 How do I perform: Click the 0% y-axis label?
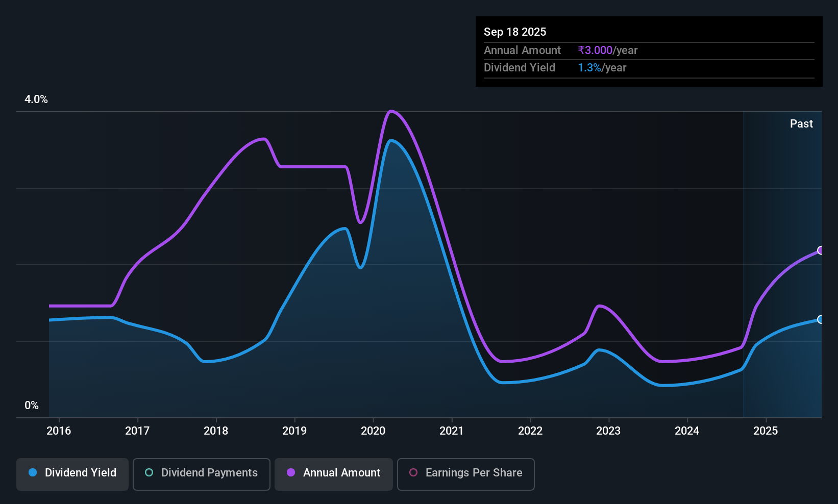(x=32, y=406)
